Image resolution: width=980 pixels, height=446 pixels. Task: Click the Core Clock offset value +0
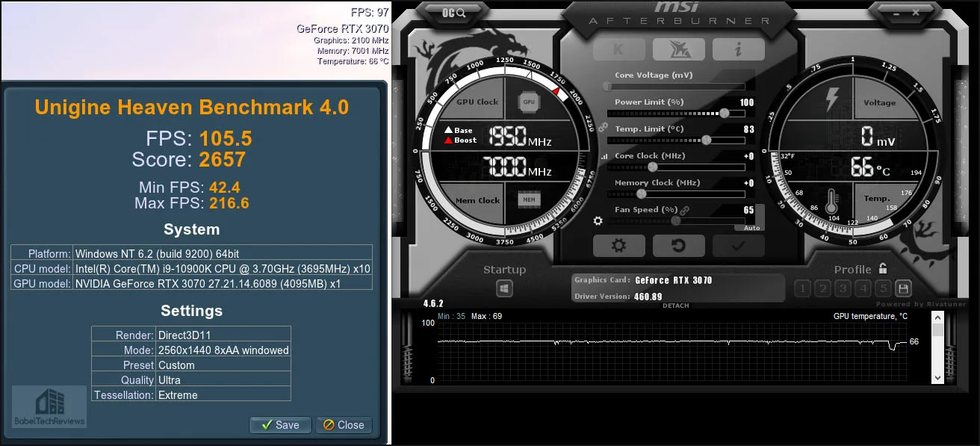click(748, 156)
